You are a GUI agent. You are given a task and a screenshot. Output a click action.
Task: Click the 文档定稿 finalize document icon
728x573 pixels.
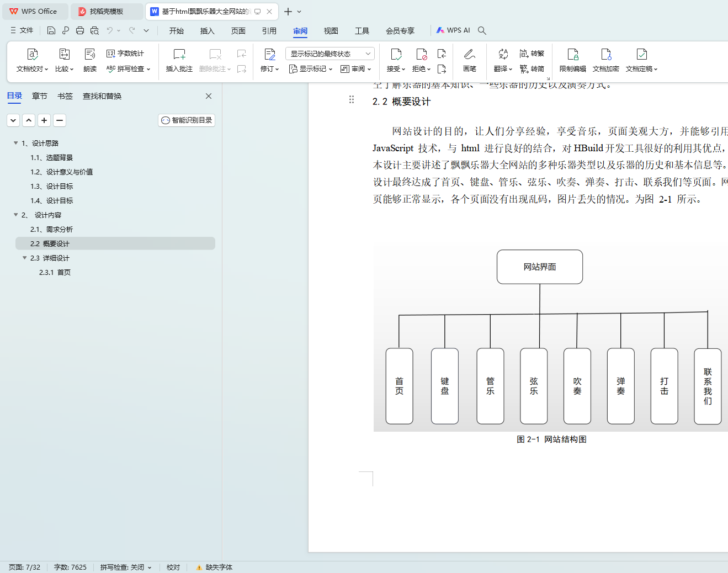pyautogui.click(x=641, y=54)
